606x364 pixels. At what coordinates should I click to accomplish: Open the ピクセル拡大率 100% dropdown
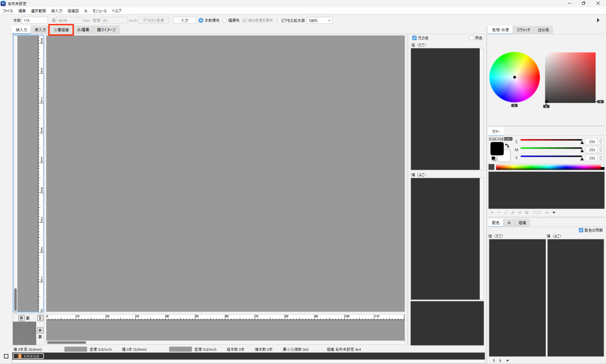click(319, 20)
